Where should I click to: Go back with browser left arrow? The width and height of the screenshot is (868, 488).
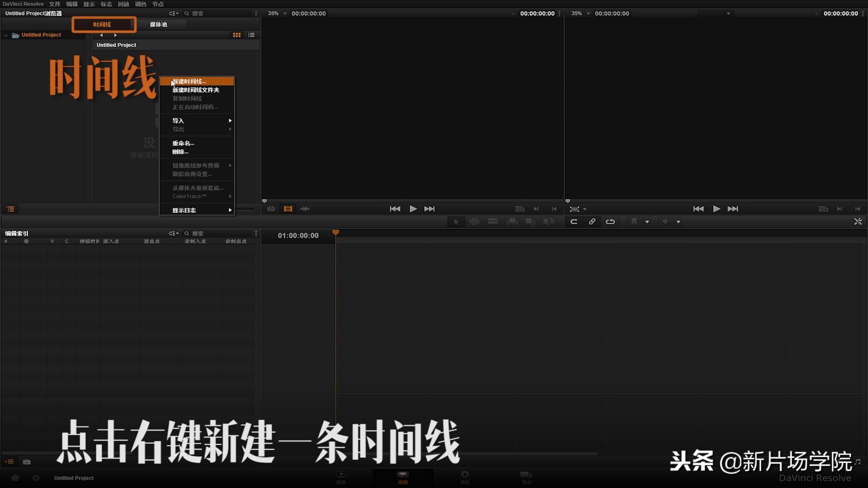102,35
